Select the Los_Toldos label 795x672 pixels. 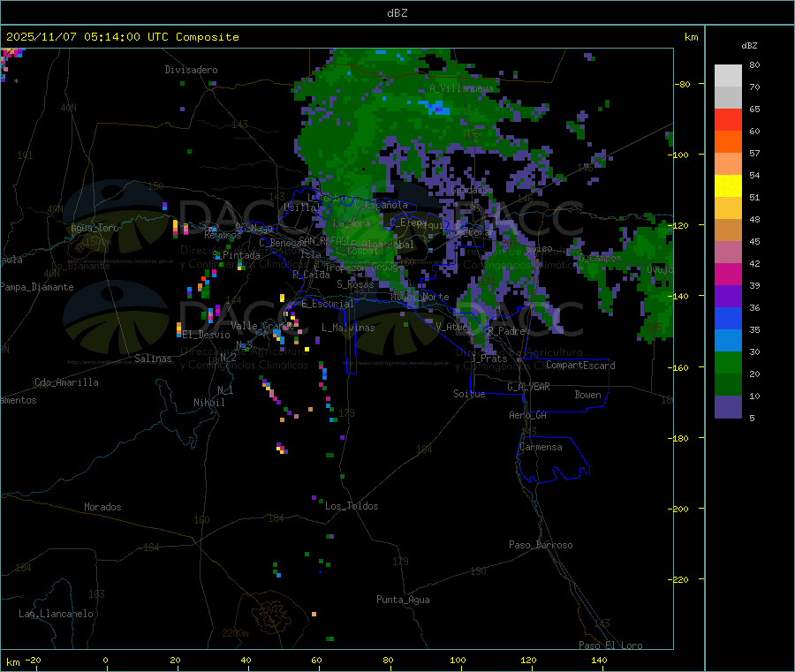[352, 506]
